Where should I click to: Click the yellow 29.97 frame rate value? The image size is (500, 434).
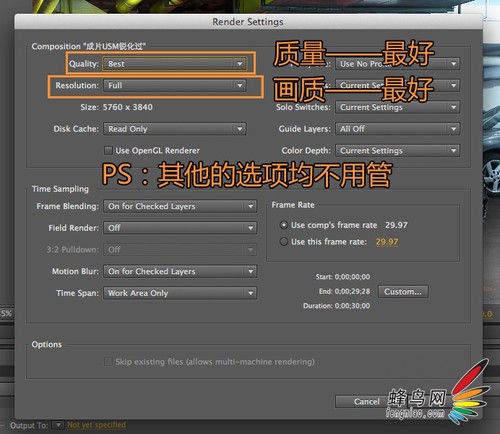click(387, 242)
